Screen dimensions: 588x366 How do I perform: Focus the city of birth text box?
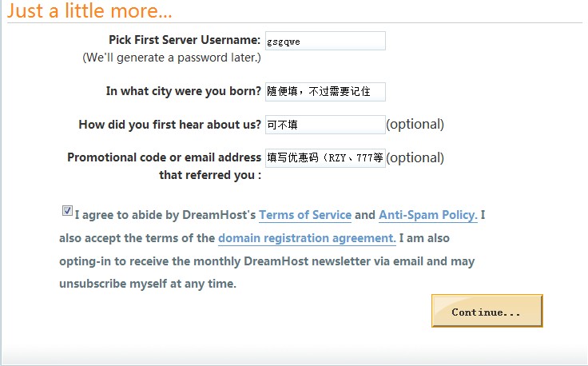click(325, 92)
